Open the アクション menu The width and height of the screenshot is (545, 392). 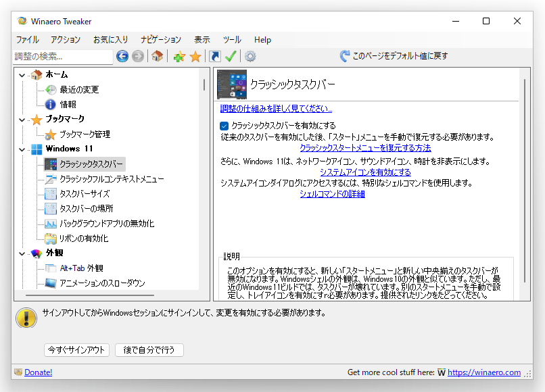point(66,40)
